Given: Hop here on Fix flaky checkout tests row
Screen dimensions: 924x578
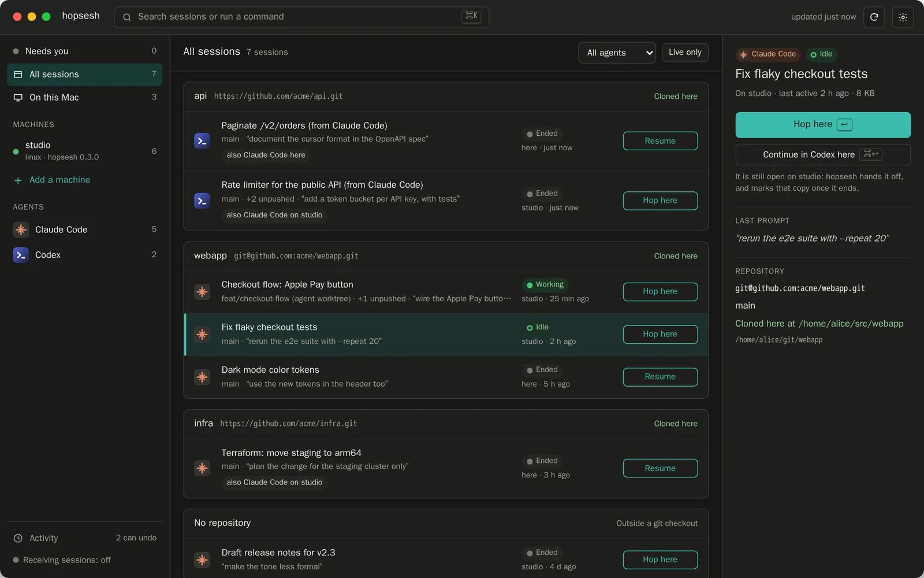Looking at the screenshot, I should click(660, 335).
